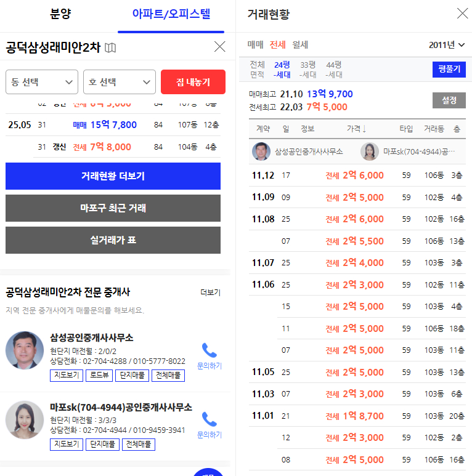Click the red 집 내놓기 button
Image resolution: width=472 pixels, height=476 pixels.
tap(193, 82)
